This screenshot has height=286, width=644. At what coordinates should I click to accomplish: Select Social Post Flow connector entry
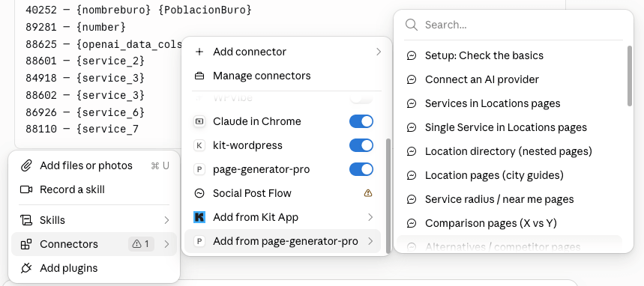point(283,193)
